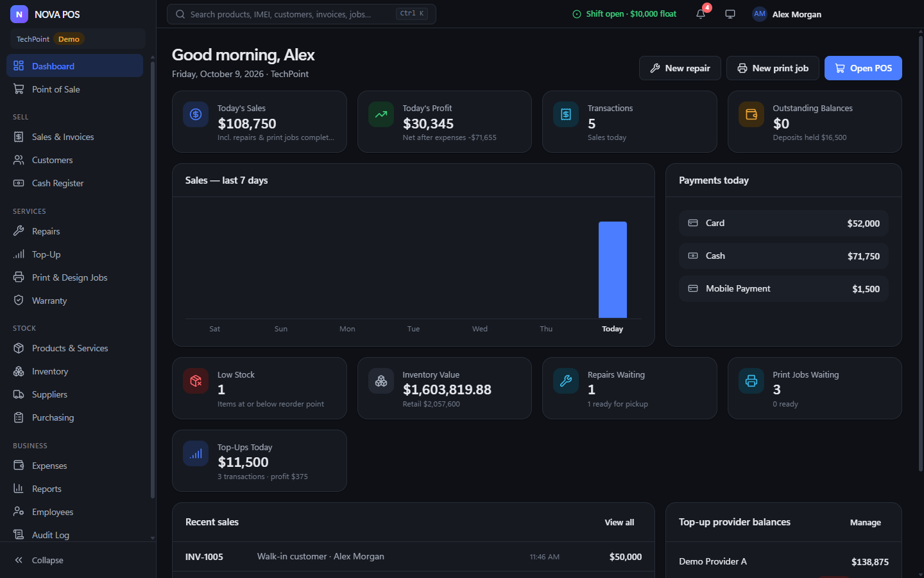Click Manage top-up provider balances
924x578 pixels.
click(x=865, y=522)
